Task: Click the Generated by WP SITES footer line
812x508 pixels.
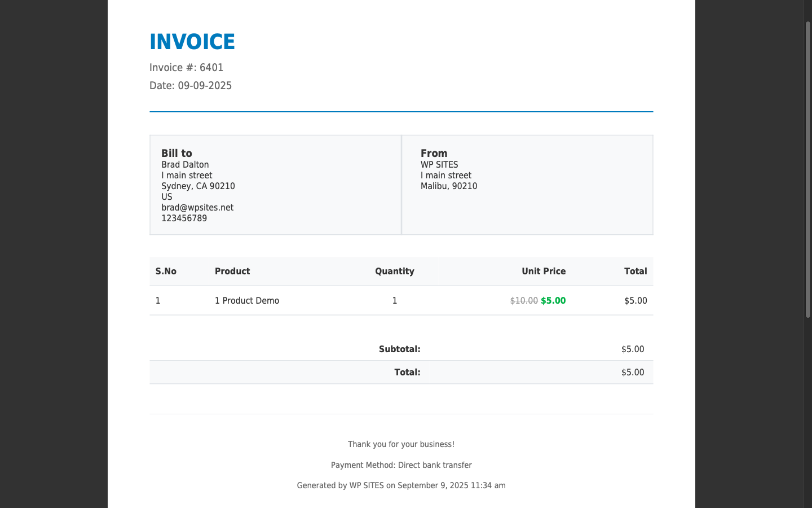Action: [401, 485]
